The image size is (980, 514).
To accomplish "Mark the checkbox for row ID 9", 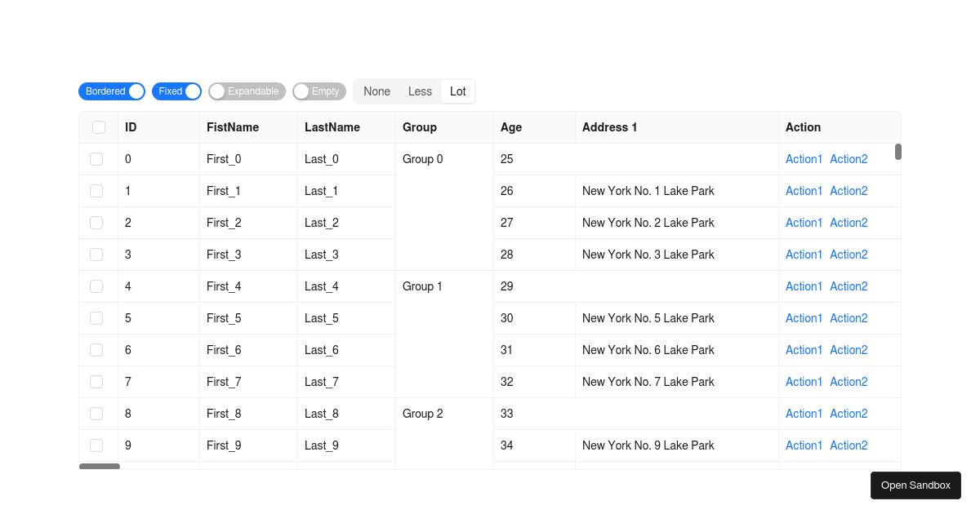I will (x=96, y=445).
